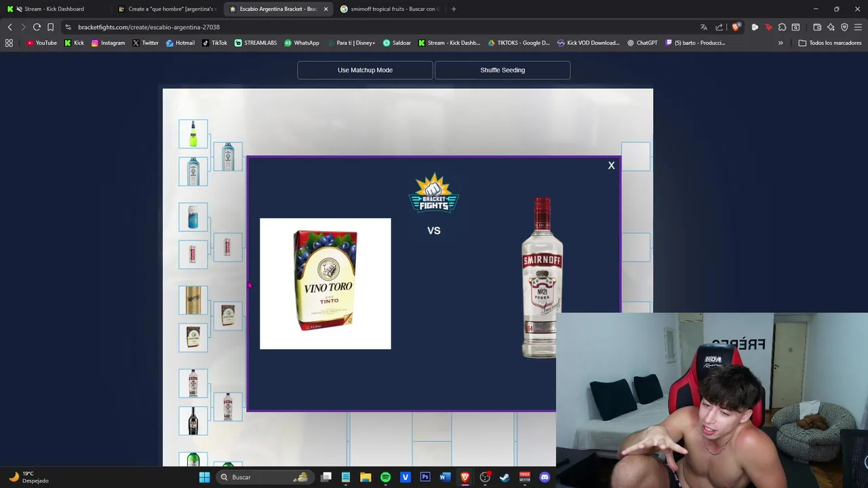Open the TikTok bookmark
Image resolution: width=868 pixels, height=488 pixels.
[214, 43]
